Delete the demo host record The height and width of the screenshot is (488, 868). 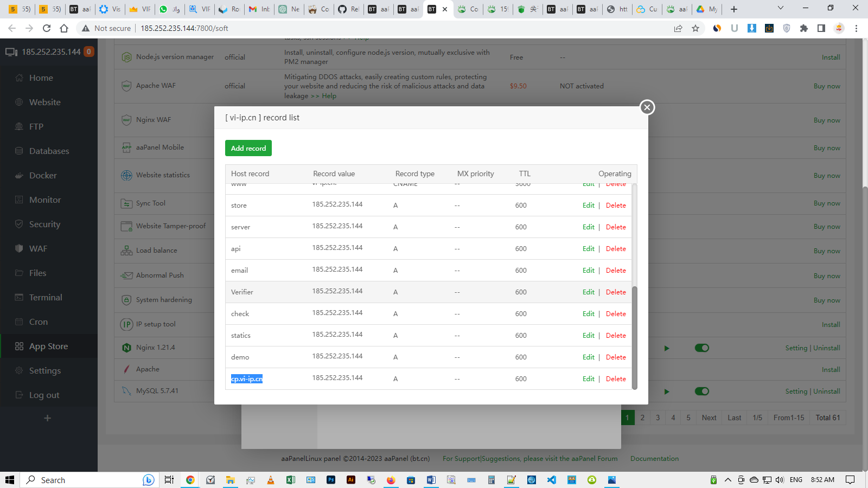tap(616, 357)
